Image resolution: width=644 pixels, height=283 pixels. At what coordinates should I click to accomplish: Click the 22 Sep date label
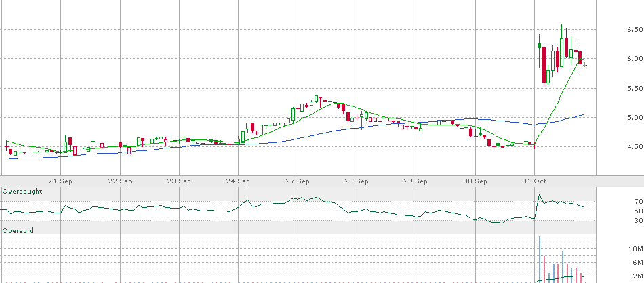tap(120, 181)
